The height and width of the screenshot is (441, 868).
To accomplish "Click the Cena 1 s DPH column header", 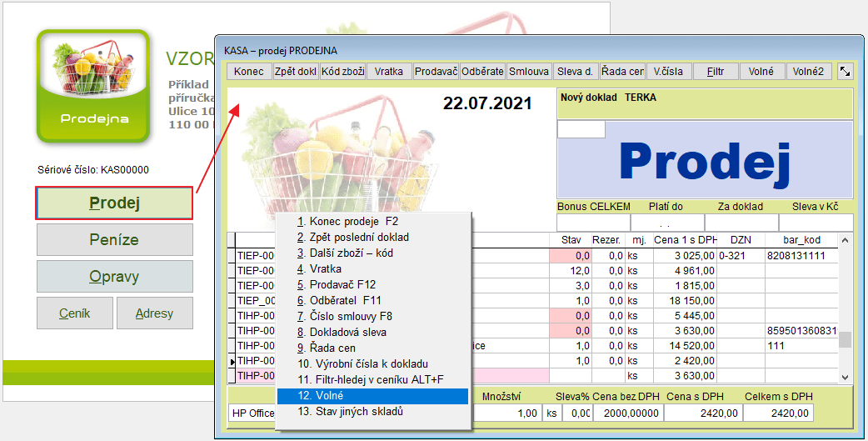I will [686, 240].
